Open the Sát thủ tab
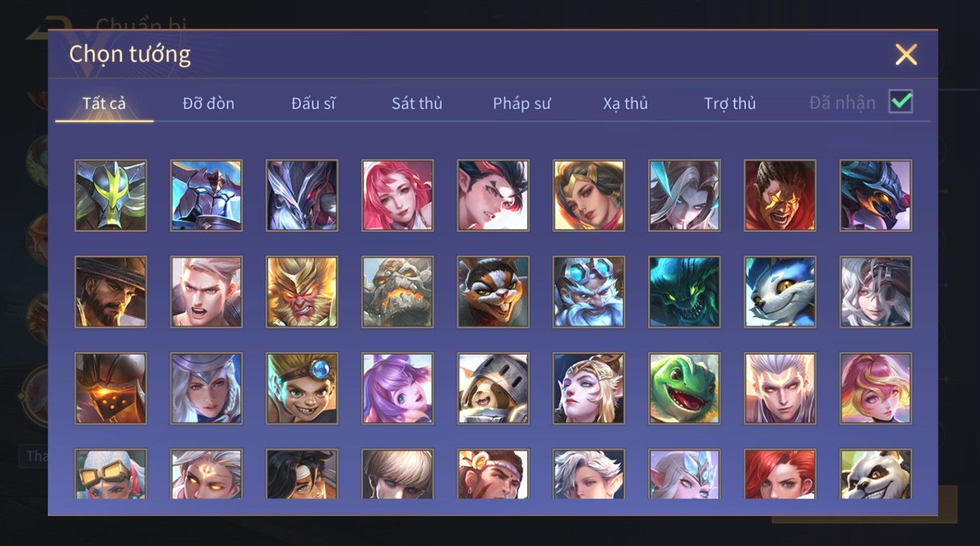The height and width of the screenshot is (546, 980). tap(416, 103)
